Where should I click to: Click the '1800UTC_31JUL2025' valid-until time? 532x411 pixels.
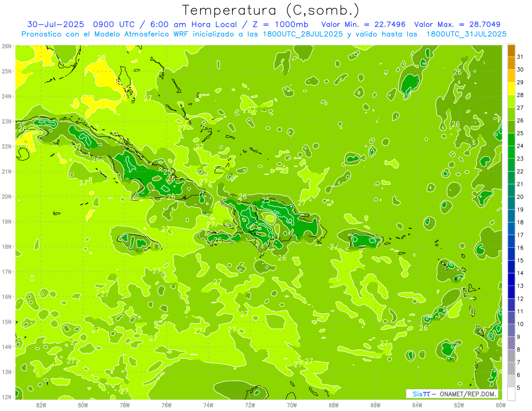[x=466, y=34]
